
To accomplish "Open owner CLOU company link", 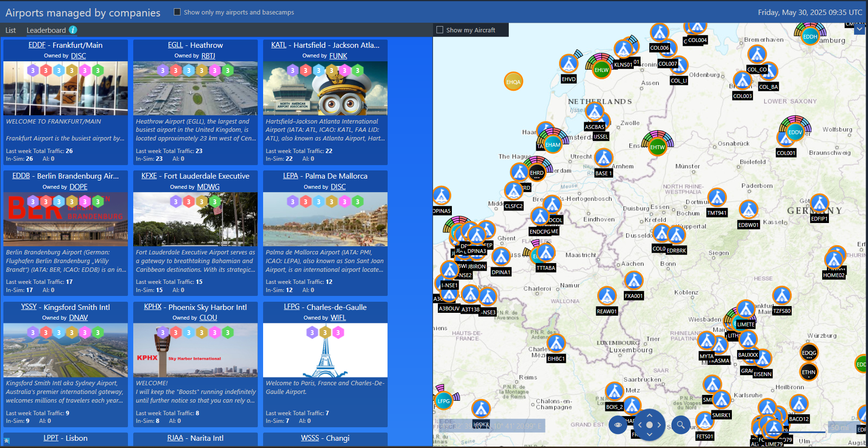I will pyautogui.click(x=208, y=318).
